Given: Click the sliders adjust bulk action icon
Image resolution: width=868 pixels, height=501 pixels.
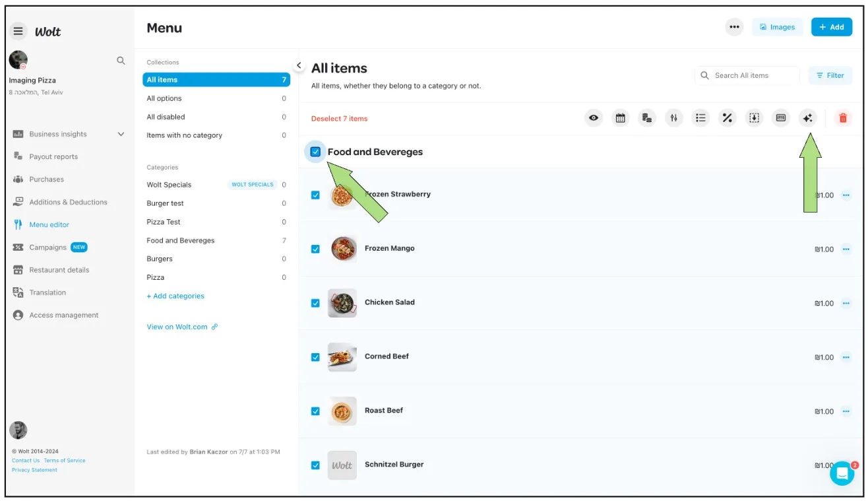Looking at the screenshot, I should coord(673,118).
